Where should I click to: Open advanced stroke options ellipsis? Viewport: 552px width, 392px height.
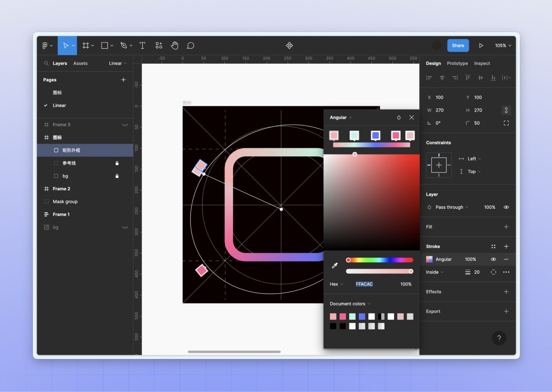point(506,272)
